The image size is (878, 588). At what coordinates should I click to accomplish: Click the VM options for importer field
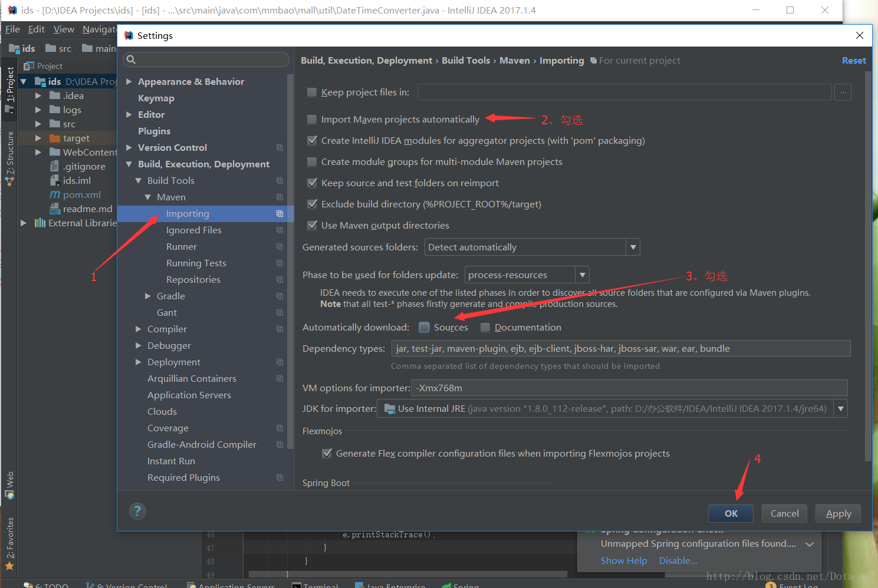click(629, 388)
